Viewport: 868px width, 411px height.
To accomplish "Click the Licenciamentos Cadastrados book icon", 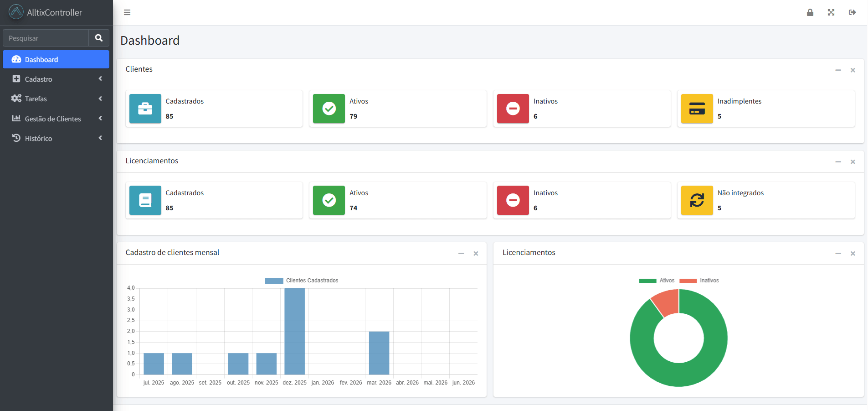I will pyautogui.click(x=145, y=200).
